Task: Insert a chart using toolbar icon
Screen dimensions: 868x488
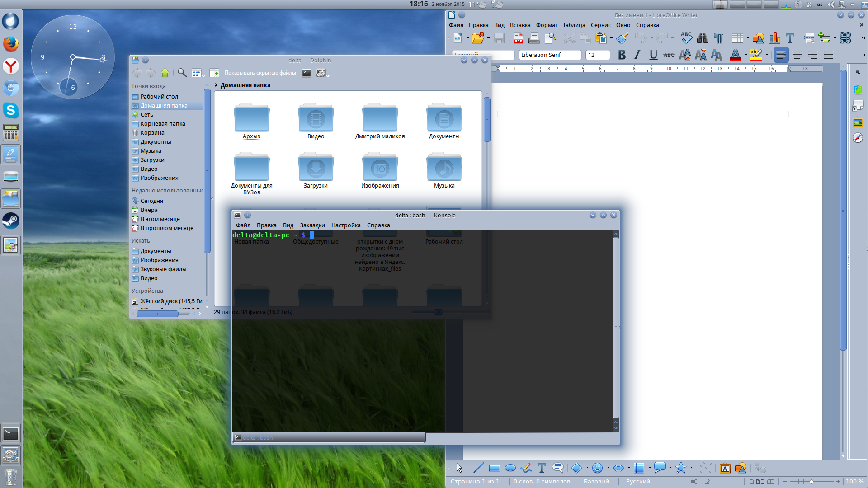Action: tap(774, 38)
